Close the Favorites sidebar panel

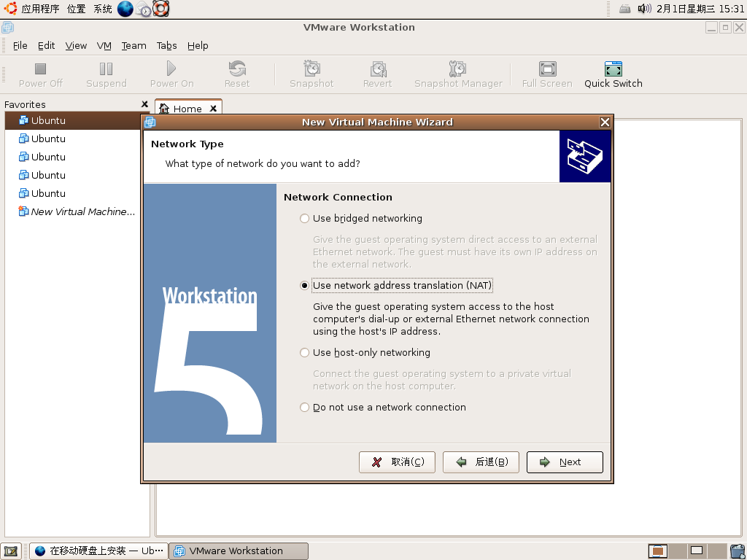click(x=145, y=104)
